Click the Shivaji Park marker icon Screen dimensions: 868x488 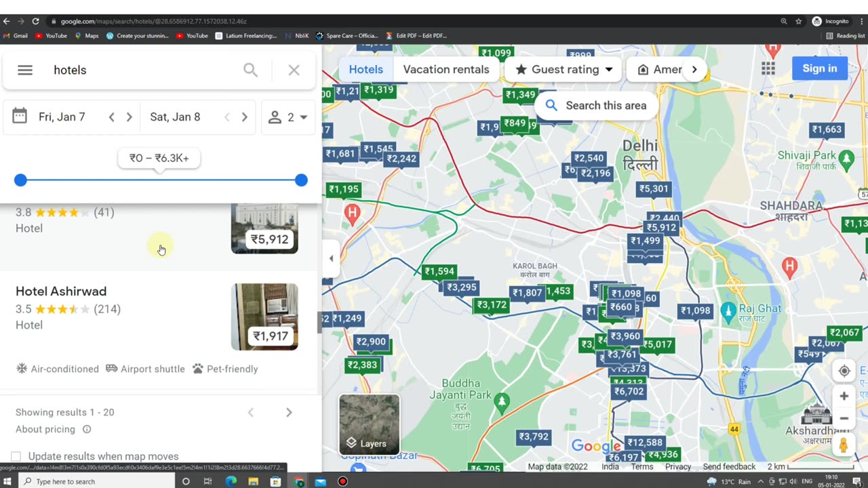(x=846, y=159)
